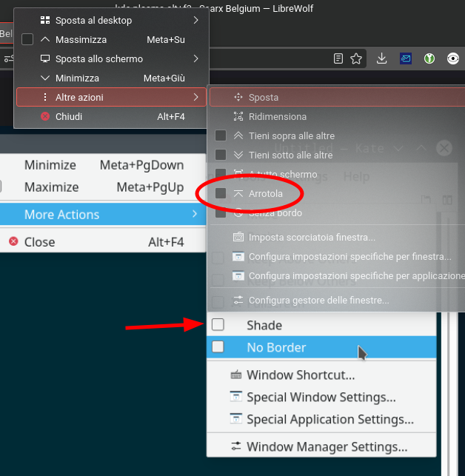Viewport: 465px width, 476px height.
Task: Toggle the Senza bordo checkbox
Action: [x=221, y=212]
